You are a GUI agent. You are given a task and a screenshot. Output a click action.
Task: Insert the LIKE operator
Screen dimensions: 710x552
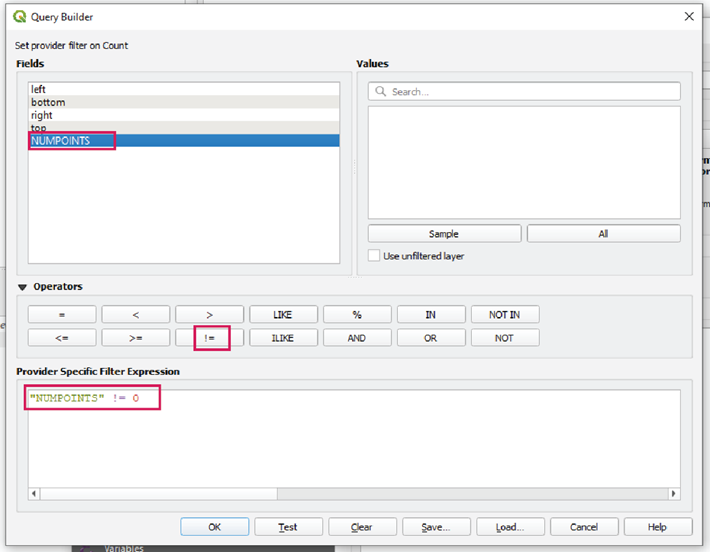click(283, 315)
